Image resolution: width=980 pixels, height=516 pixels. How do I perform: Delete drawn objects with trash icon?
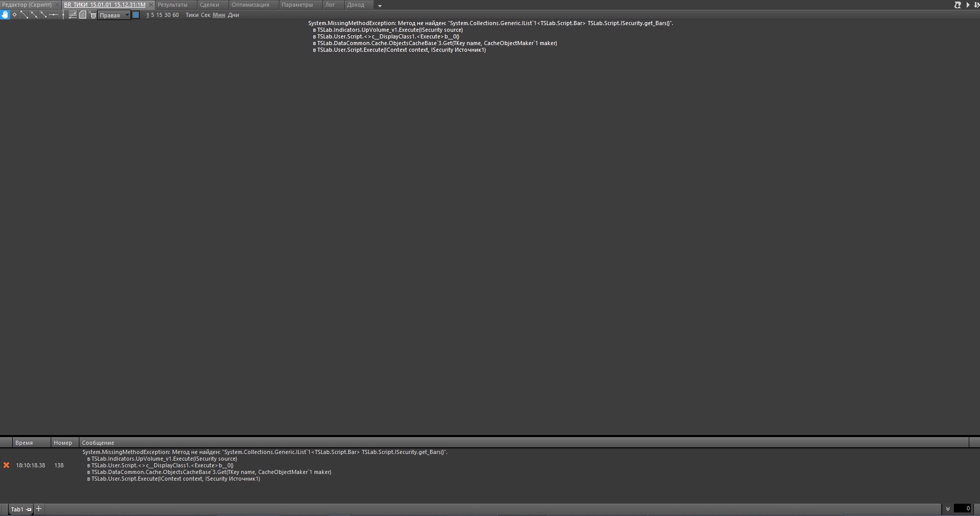point(93,15)
